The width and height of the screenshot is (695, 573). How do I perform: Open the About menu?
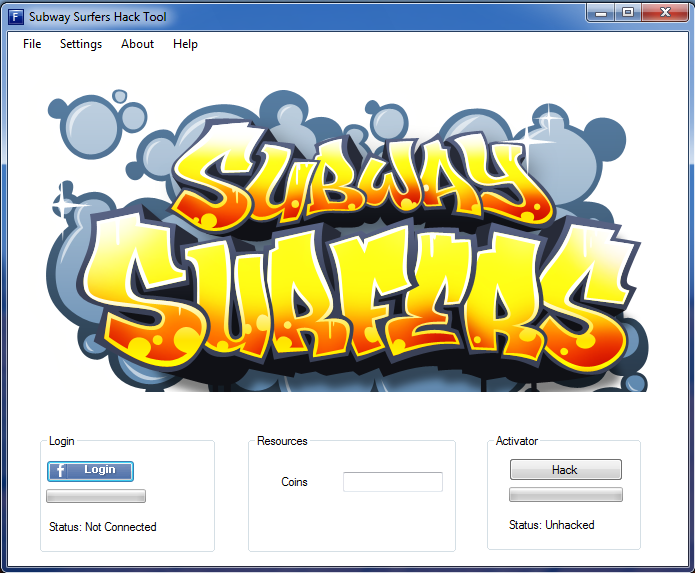point(137,44)
